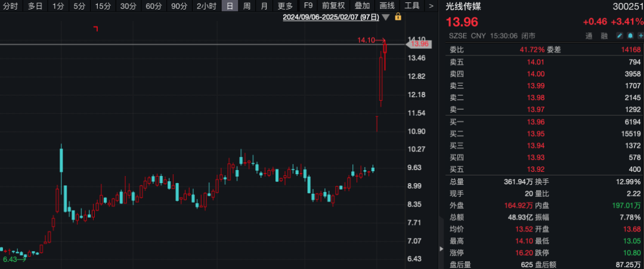Toggle the yellow lock icon on date range
The width and height of the screenshot is (644, 269).
(398, 17)
